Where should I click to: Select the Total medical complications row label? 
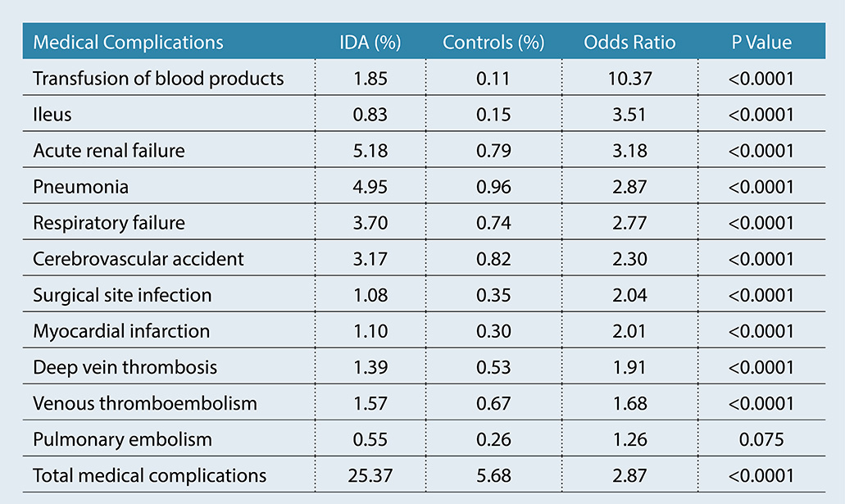[150, 475]
